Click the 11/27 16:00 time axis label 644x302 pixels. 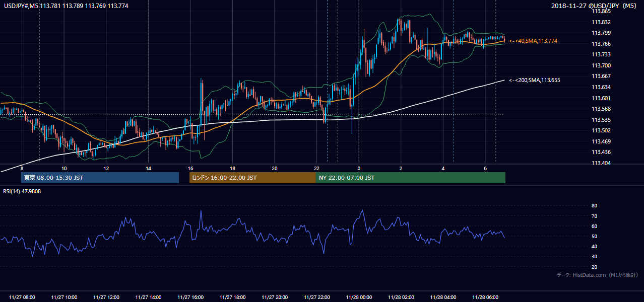pos(190,297)
